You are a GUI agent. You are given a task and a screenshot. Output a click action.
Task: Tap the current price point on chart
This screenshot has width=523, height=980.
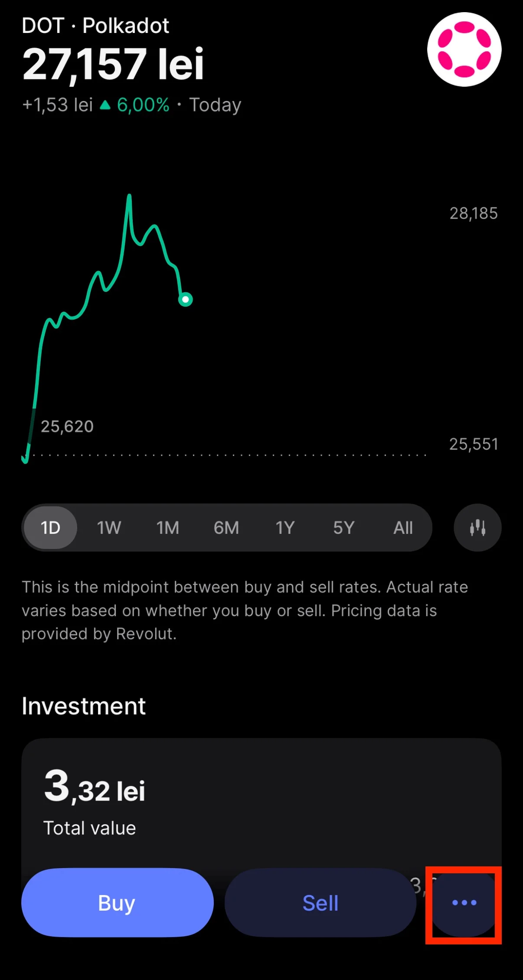(186, 299)
